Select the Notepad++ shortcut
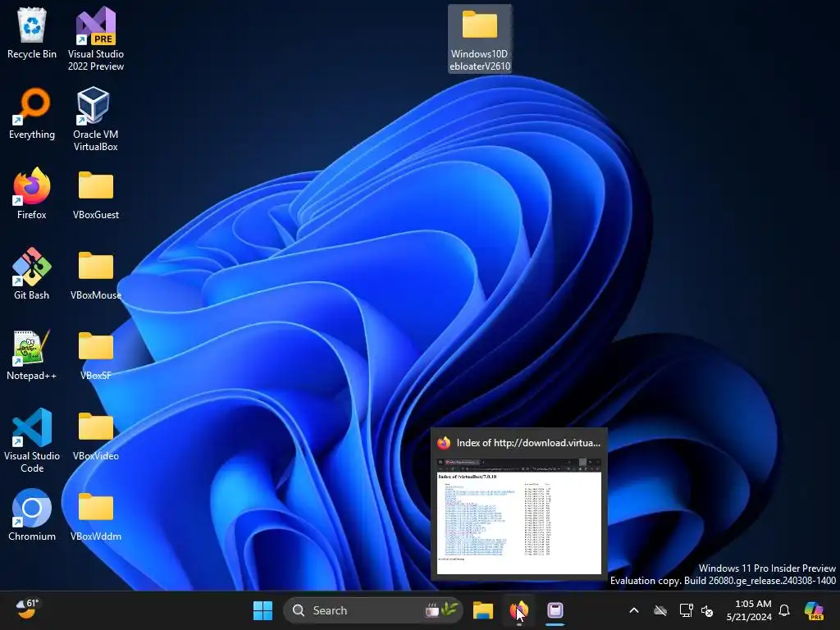The image size is (840, 630). pyautogui.click(x=32, y=354)
